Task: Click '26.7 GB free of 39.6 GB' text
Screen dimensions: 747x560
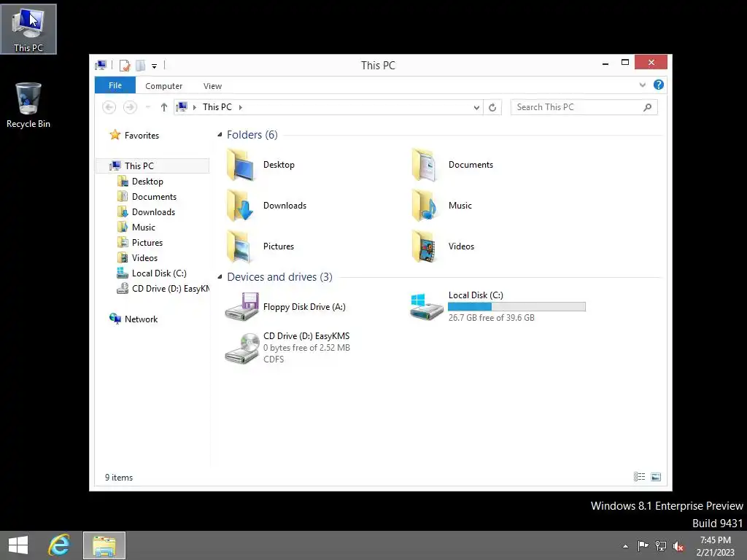Action: [x=491, y=318]
